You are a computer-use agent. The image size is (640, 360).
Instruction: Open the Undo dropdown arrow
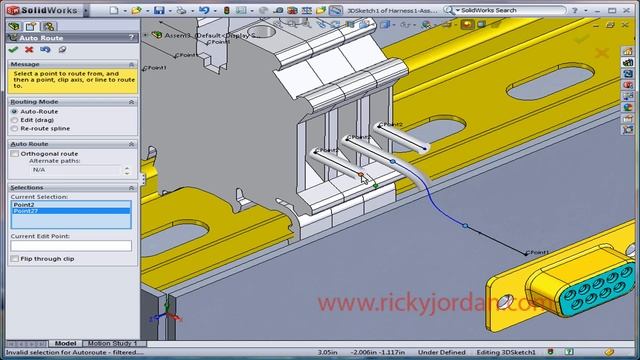pyautogui.click(x=215, y=11)
